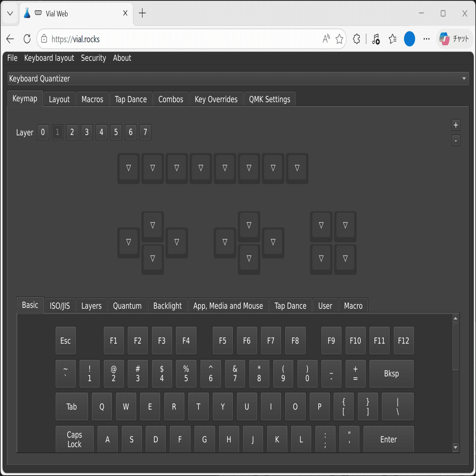Zoom in keymap with plus button
The image size is (476, 476).
(456, 125)
